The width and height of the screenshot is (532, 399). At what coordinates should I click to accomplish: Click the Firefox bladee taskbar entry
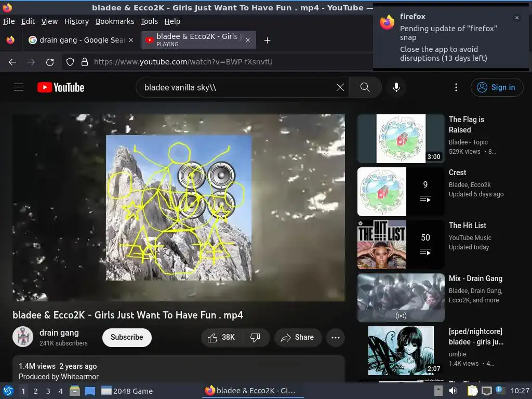click(x=253, y=391)
